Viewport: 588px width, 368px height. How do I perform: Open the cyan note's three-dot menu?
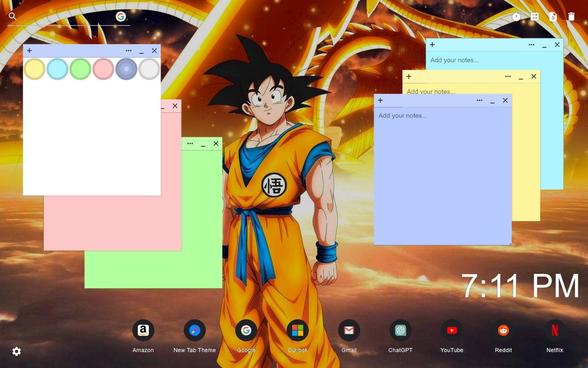point(531,45)
